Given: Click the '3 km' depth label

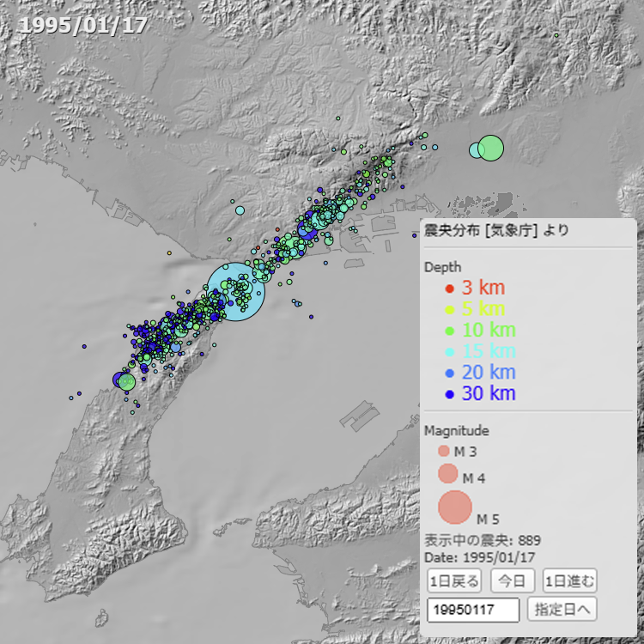Looking at the screenshot, I should [x=483, y=288].
